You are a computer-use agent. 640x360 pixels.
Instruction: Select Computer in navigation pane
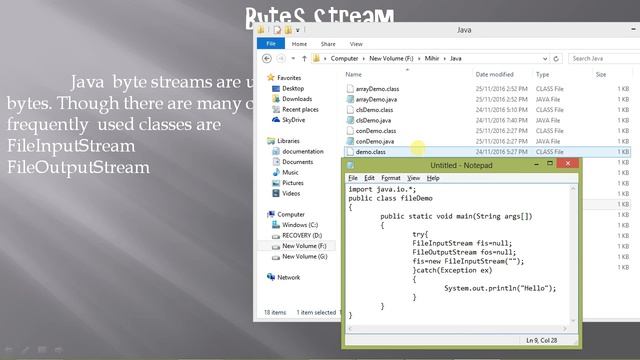click(291, 214)
